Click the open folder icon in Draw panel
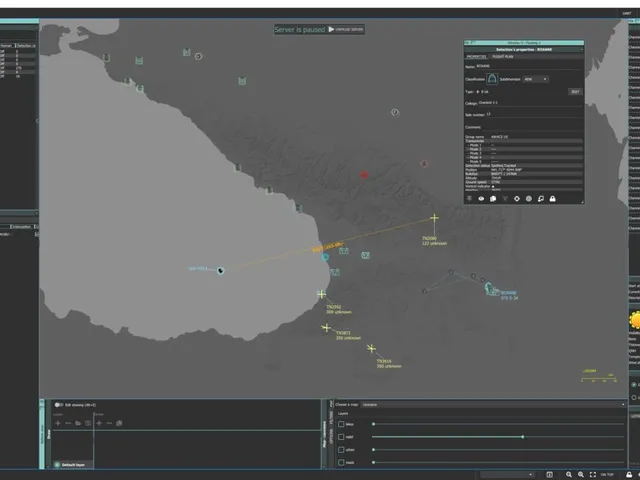 78,423
